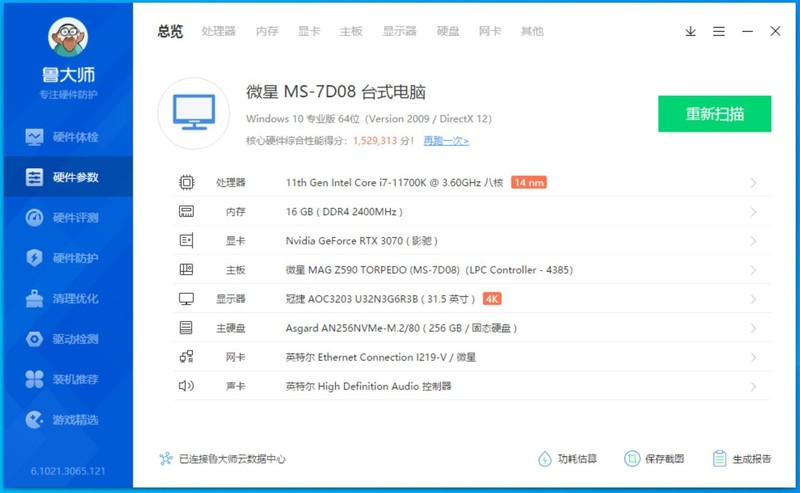Open 装机推荐 sidebar entry
800x493 pixels.
coord(65,379)
